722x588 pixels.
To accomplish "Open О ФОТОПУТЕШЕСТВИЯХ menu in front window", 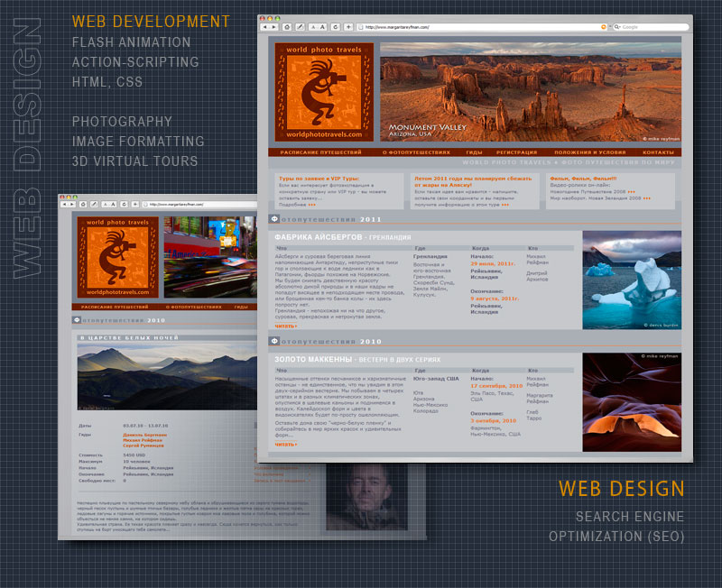I will pos(416,152).
